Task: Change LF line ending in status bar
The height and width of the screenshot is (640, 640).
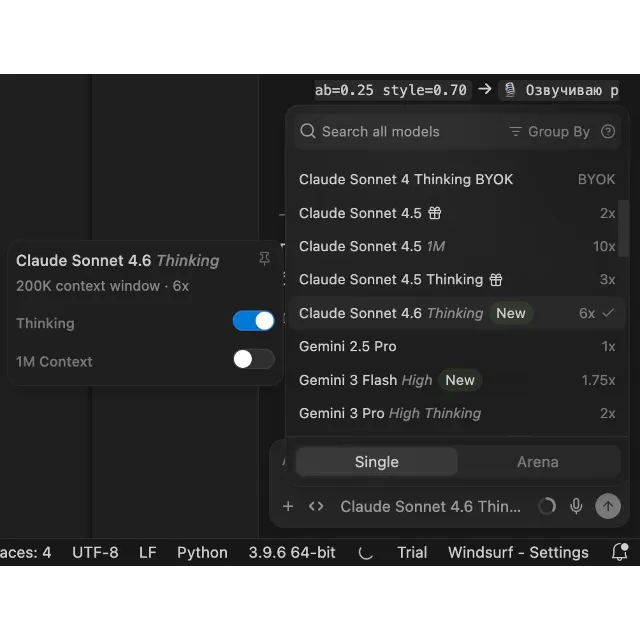Action: coord(147,552)
